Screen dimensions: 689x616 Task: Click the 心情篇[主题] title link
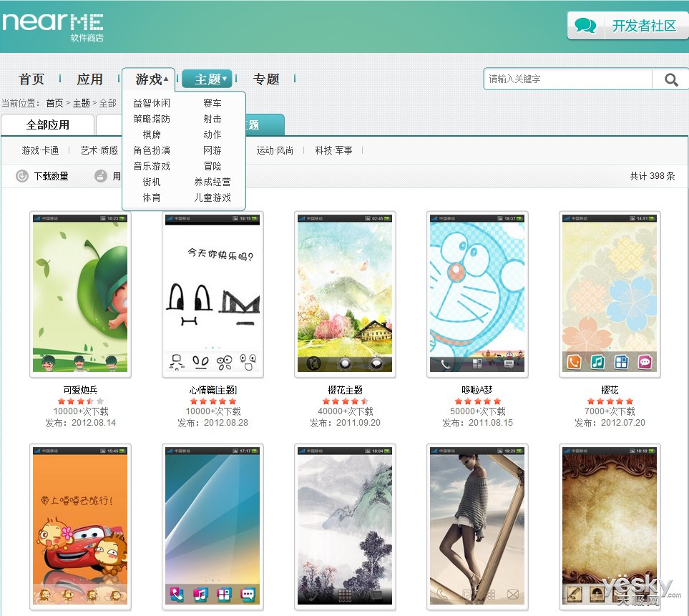pyautogui.click(x=213, y=390)
